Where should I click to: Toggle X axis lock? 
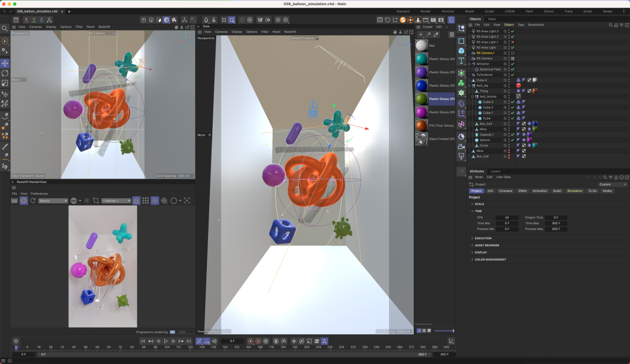(x=26, y=20)
